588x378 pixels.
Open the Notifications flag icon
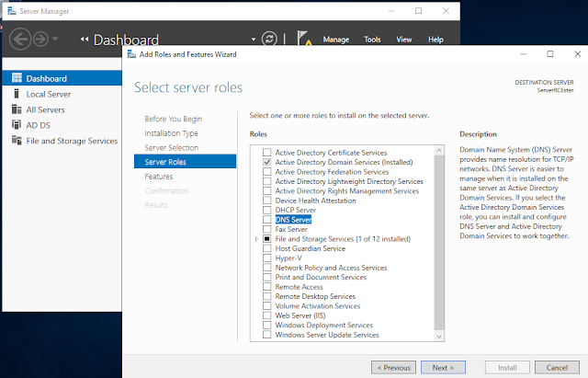[x=304, y=38]
